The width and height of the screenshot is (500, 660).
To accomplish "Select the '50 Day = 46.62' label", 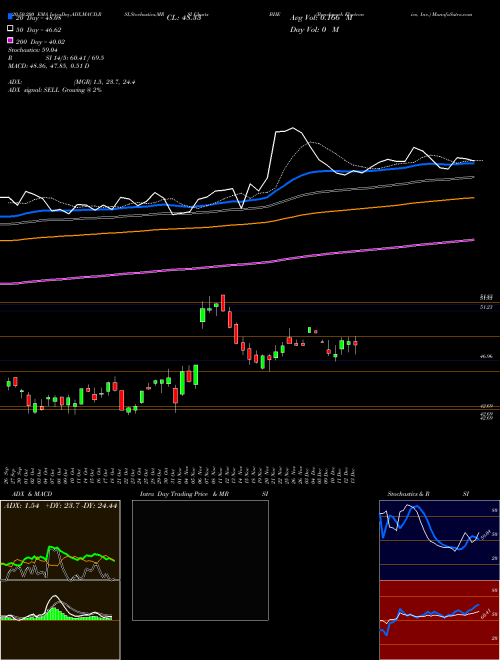I will [x=38, y=30].
